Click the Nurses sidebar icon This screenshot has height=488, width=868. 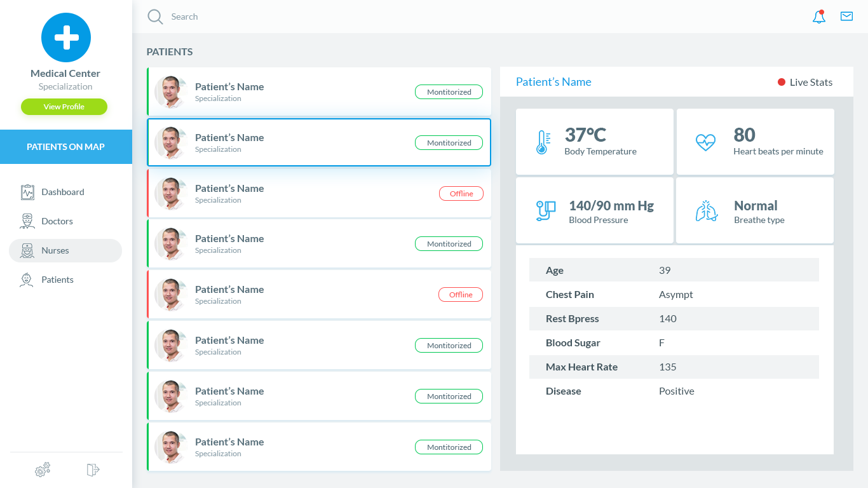click(27, 250)
